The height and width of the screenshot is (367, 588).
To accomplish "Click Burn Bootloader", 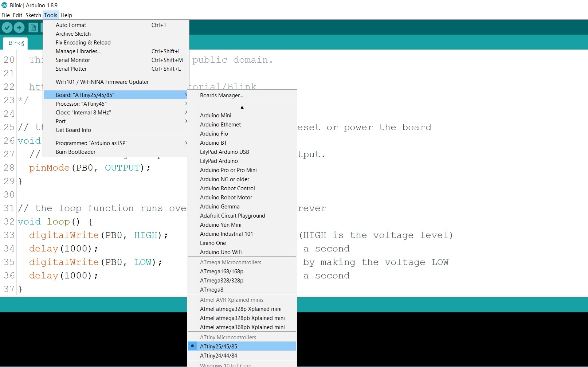I will click(x=116, y=152).
